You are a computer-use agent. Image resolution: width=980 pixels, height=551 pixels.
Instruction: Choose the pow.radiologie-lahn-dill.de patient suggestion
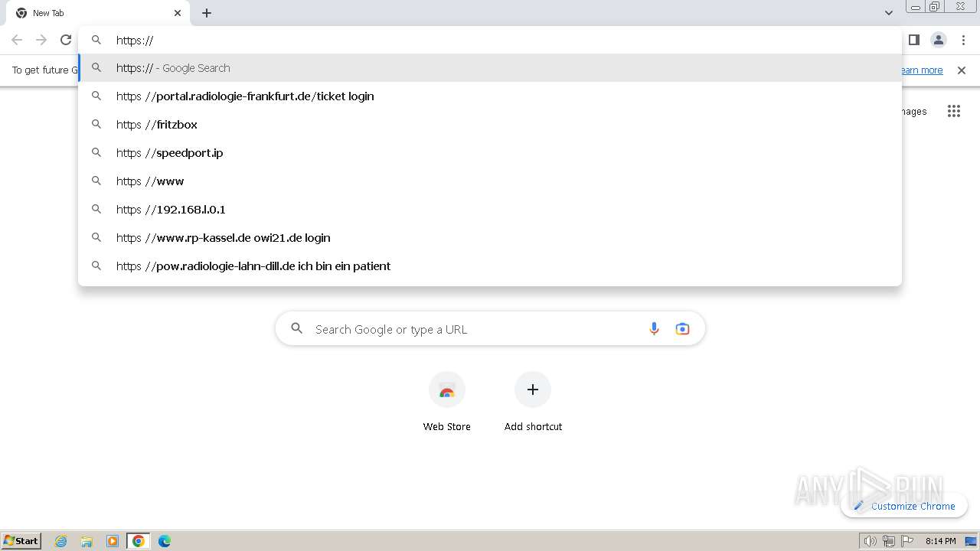pyautogui.click(x=490, y=266)
